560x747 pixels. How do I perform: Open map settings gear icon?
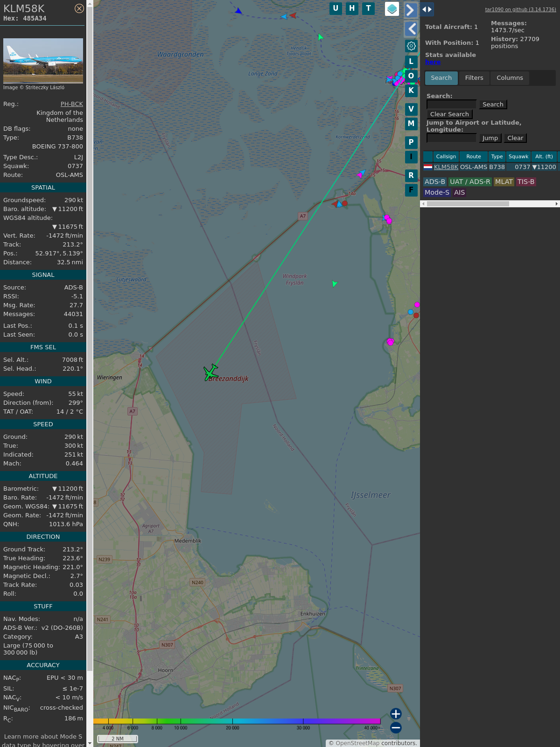pyautogui.click(x=411, y=46)
